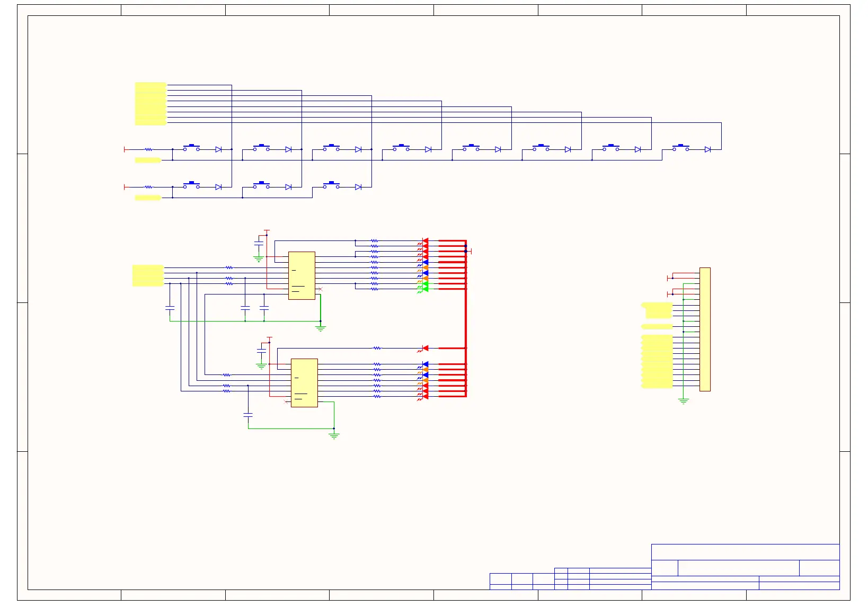Select the resistor starting the lower pushbutton row
This screenshot has height=607, width=868.
click(x=149, y=187)
